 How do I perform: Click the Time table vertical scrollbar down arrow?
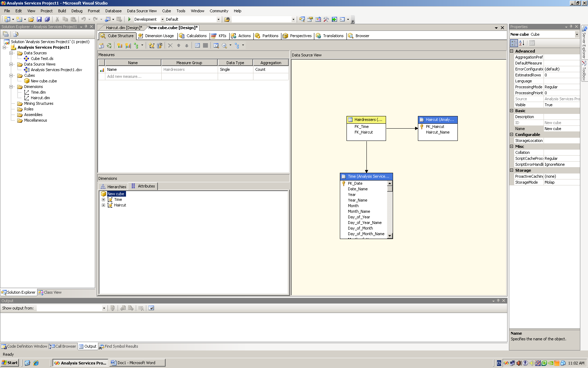390,236
